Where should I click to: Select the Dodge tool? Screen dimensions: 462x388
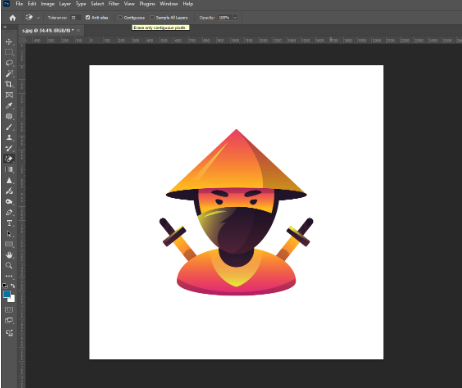[x=9, y=202]
